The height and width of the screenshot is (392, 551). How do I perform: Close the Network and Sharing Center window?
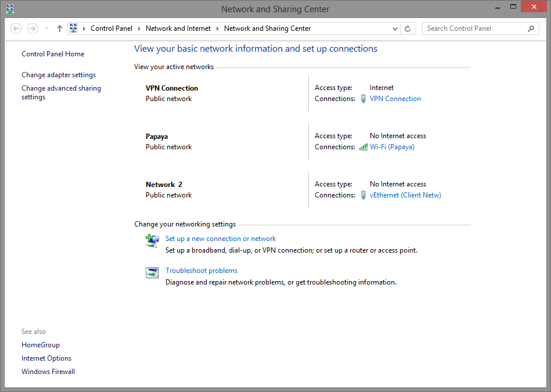534,7
